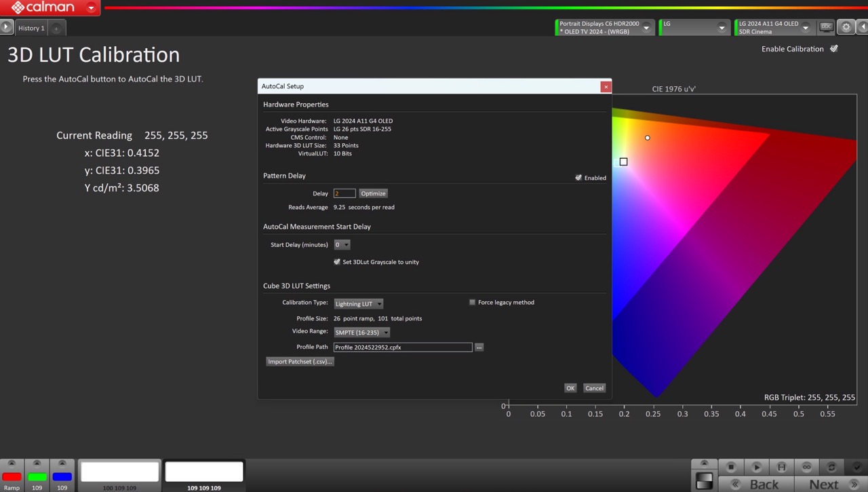The height and width of the screenshot is (492, 868).
Task: Confirm AutoCal Setup with OK
Action: coord(570,388)
